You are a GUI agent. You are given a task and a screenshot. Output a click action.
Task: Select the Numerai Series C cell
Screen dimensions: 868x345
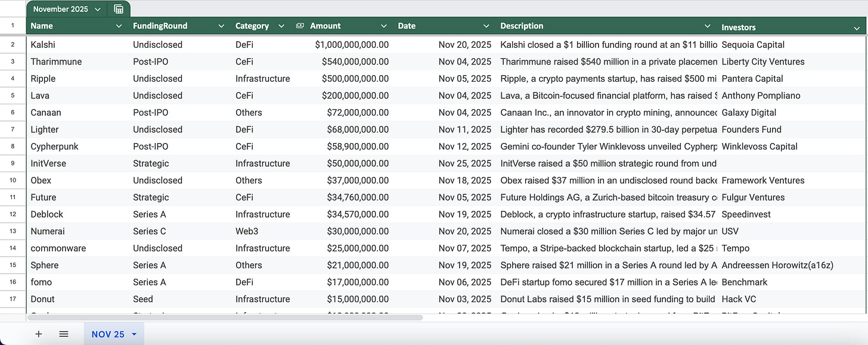coord(180,231)
